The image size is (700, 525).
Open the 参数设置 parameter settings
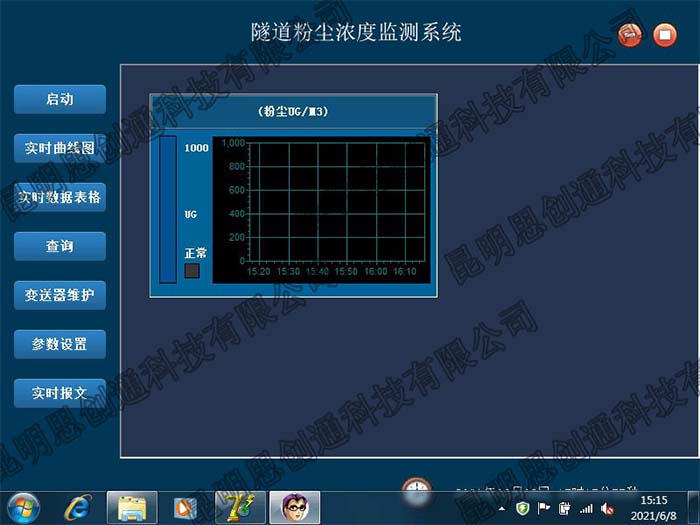pos(59,344)
